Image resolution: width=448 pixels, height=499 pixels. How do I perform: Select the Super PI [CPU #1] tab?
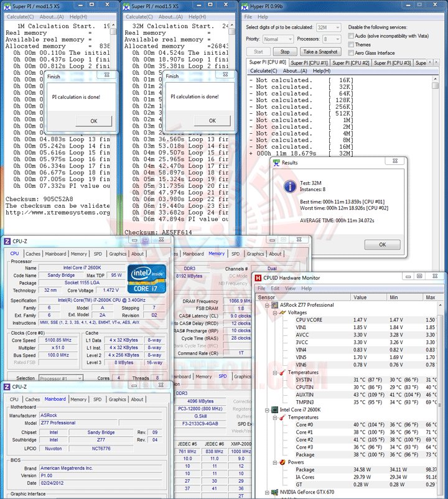309,63
